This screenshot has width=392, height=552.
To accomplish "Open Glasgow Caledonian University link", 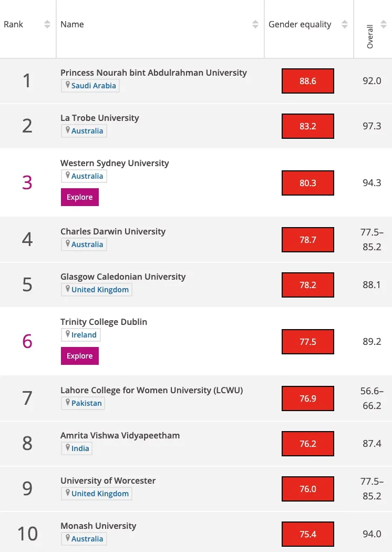I will [123, 277].
